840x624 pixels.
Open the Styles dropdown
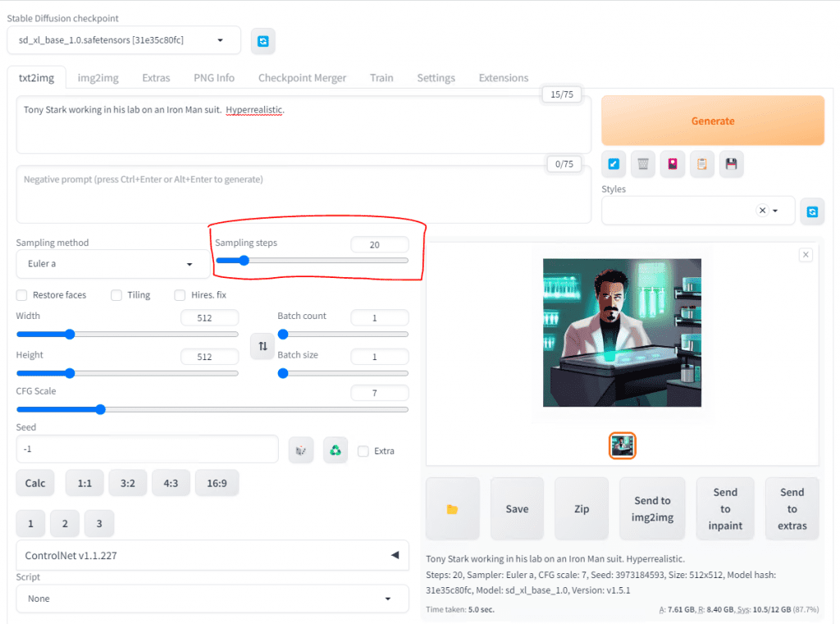[x=698, y=211]
